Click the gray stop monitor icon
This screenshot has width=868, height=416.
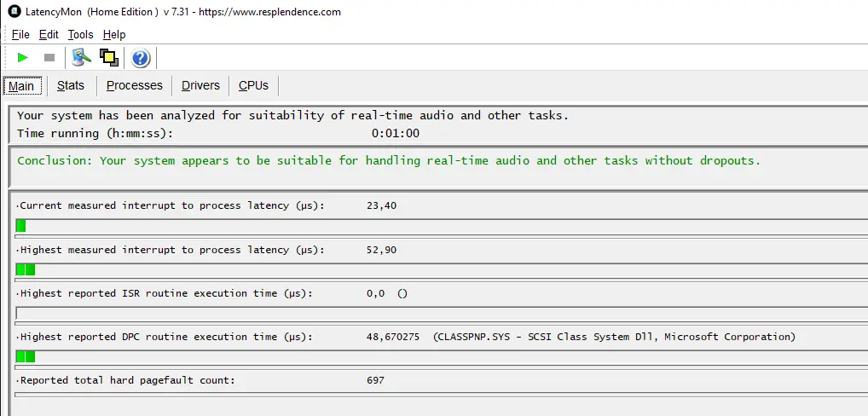coord(49,57)
